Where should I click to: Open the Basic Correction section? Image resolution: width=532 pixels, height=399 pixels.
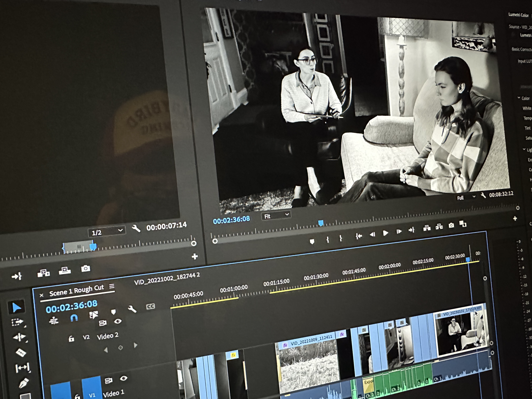pyautogui.click(x=522, y=49)
